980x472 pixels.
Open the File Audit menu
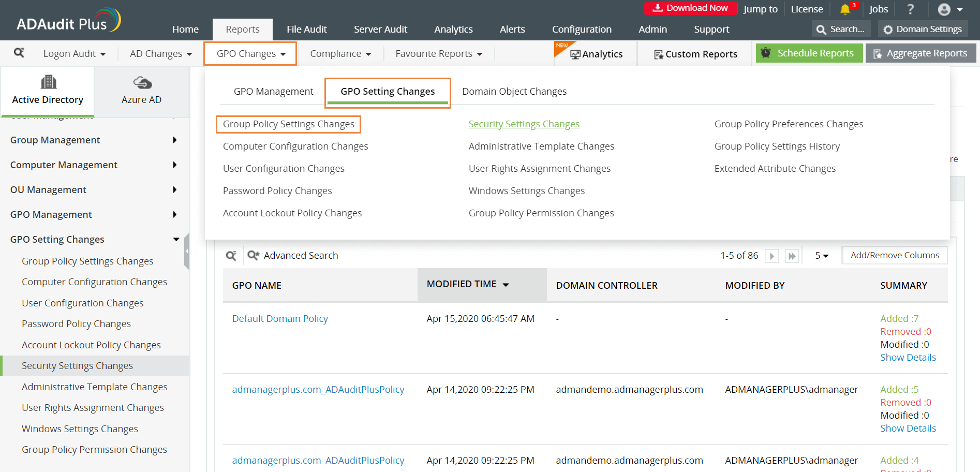pyautogui.click(x=307, y=29)
